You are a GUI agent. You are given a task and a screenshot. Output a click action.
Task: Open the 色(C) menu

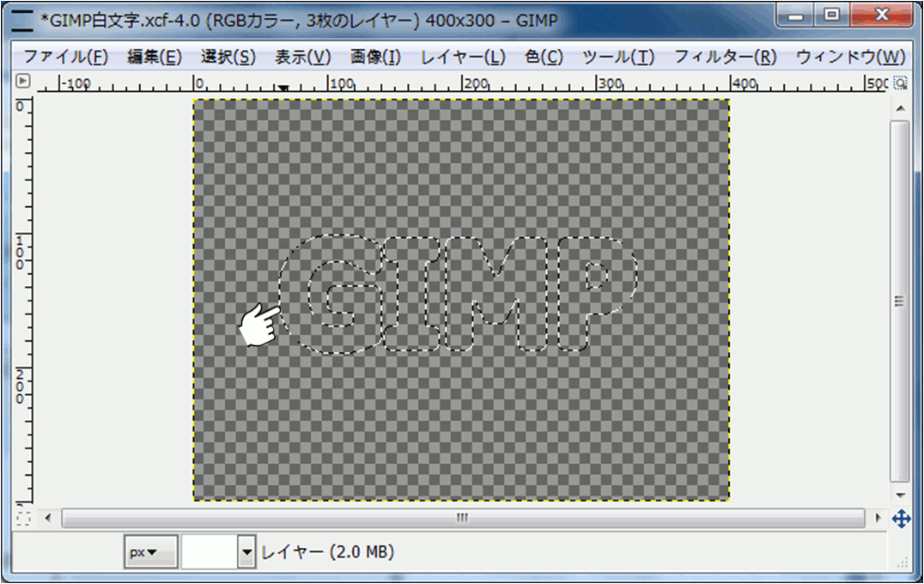tap(544, 58)
